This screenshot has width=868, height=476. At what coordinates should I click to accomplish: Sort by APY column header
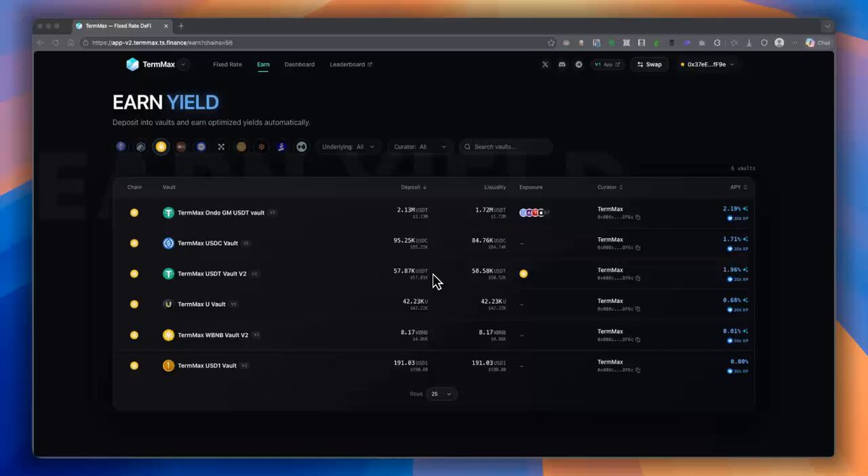click(x=739, y=187)
